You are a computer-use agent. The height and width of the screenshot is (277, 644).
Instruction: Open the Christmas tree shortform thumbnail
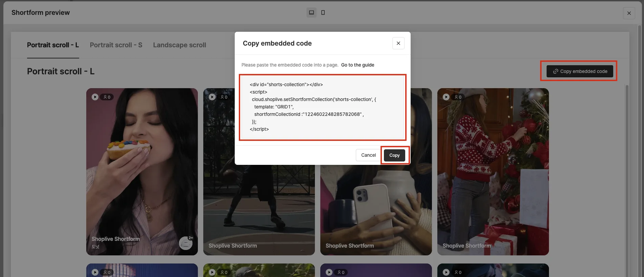493,172
